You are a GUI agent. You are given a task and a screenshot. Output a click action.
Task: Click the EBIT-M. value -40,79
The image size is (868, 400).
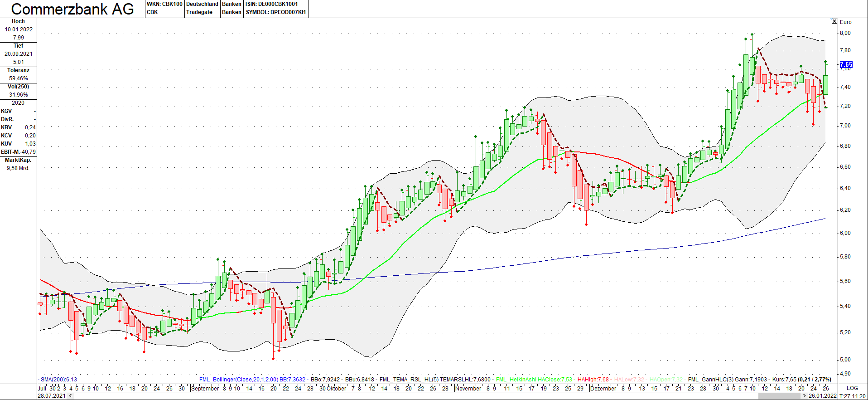[x=29, y=152]
